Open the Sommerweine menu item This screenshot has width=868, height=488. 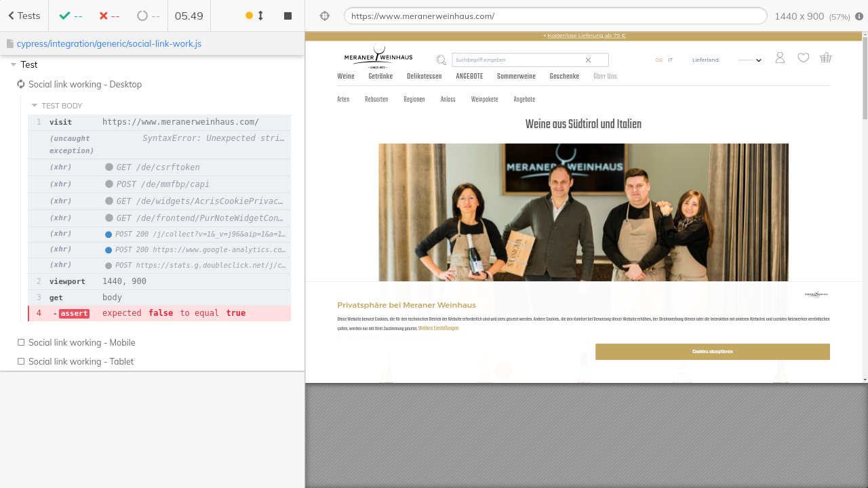pyautogui.click(x=516, y=77)
